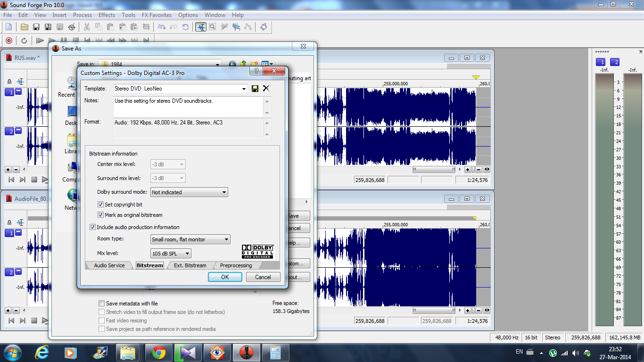The width and height of the screenshot is (644, 362).
Task: Delete the template with the X icon
Action: click(x=266, y=89)
